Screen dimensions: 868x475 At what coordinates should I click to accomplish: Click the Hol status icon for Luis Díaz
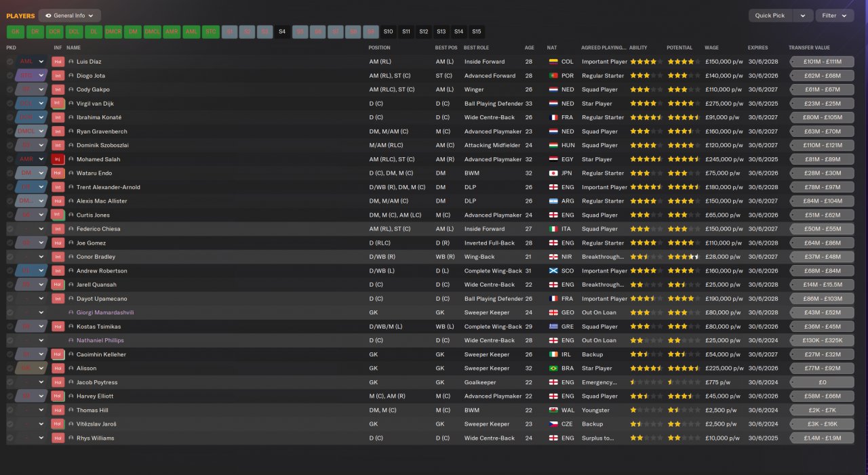point(58,62)
